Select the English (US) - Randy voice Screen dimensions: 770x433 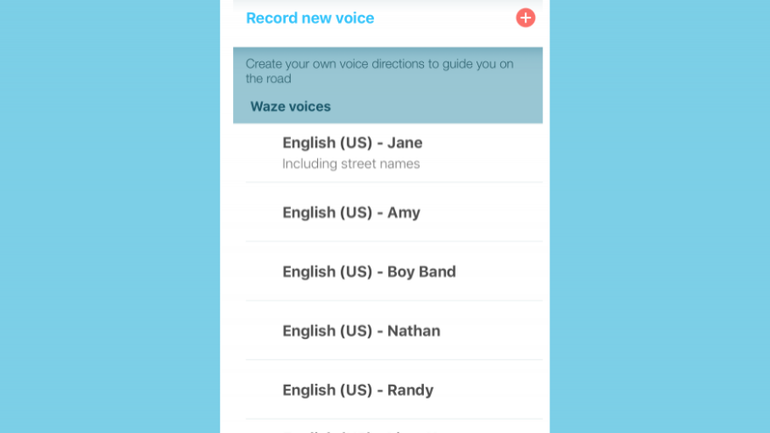coord(358,389)
